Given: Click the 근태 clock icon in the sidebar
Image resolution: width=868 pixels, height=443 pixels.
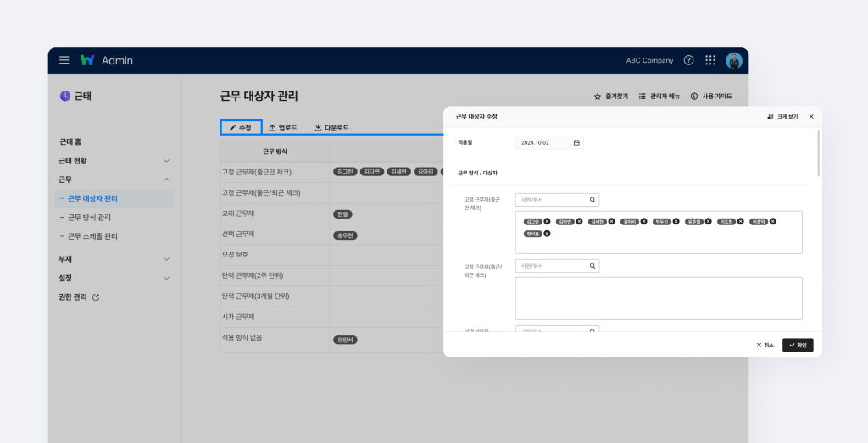Looking at the screenshot, I should pos(64,96).
